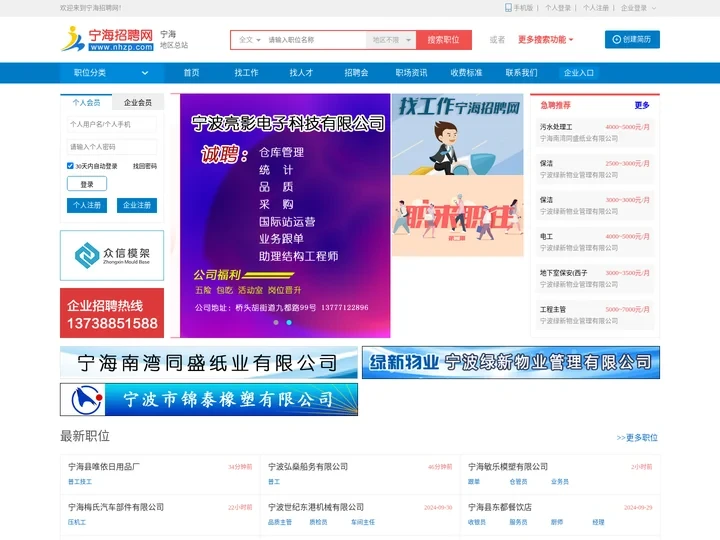
Task: Open 宁海敏乐模塑有限公司 company link
Action: pos(508,467)
